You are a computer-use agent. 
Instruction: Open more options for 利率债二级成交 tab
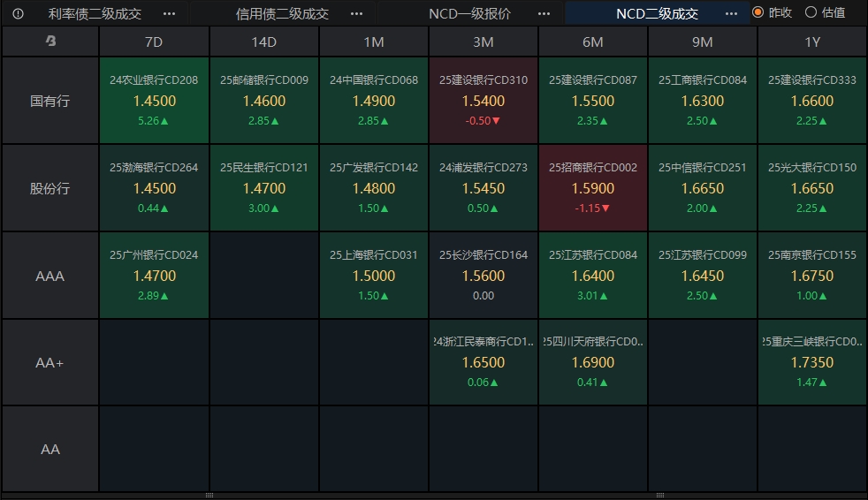click(x=170, y=14)
